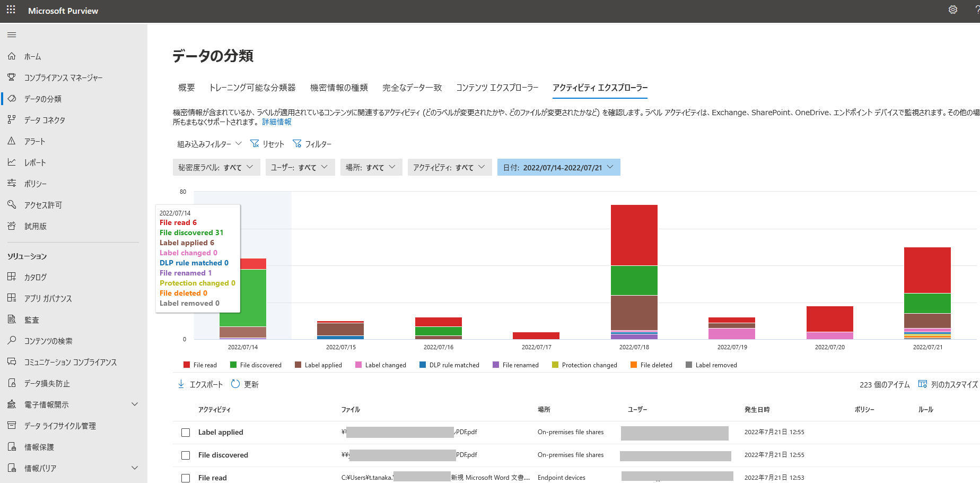
Task: Toggle File renamed legend entry
Action: pyautogui.click(x=515, y=365)
